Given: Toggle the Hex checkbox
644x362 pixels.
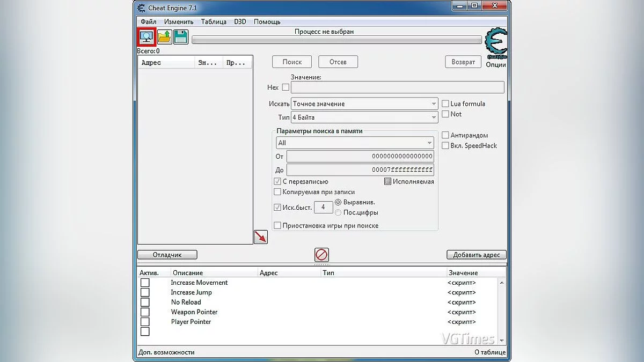Looking at the screenshot, I should 286,87.
